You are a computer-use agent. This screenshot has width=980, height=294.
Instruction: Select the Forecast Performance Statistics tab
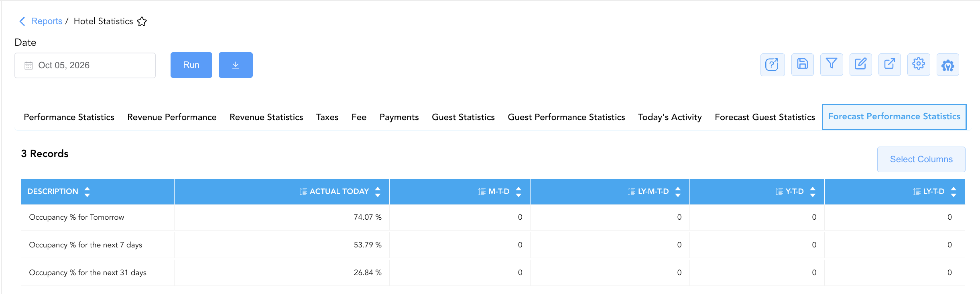tap(894, 117)
